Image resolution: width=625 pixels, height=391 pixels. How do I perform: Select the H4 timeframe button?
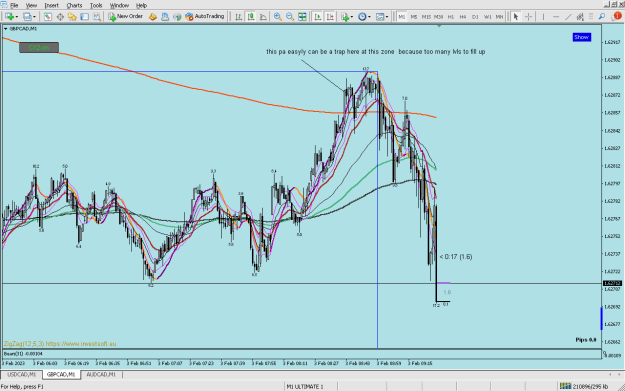coord(463,17)
